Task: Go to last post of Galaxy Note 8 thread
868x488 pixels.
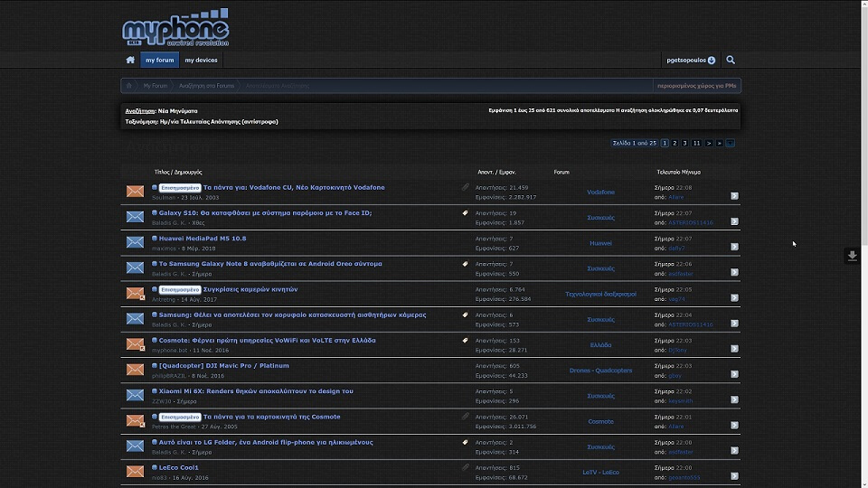Action: tap(734, 272)
